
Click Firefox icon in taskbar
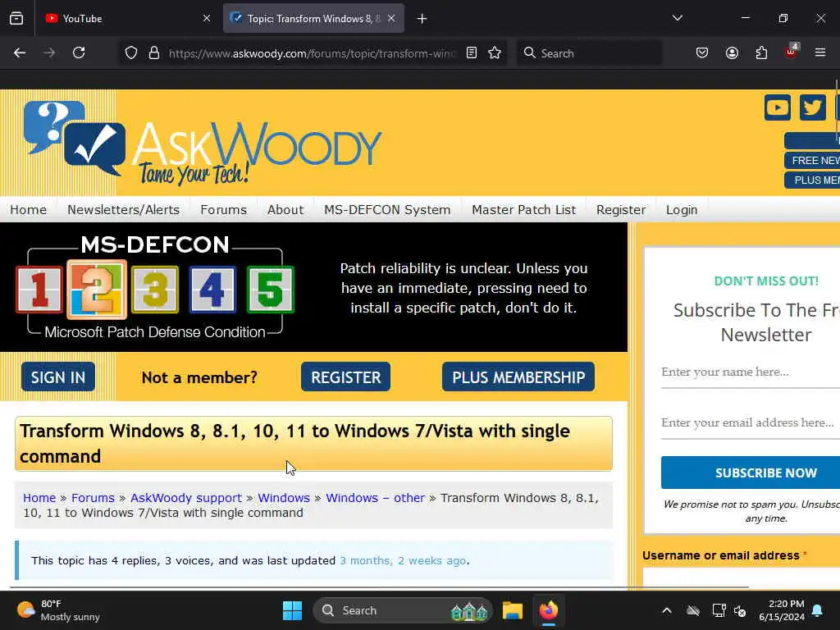click(x=549, y=610)
